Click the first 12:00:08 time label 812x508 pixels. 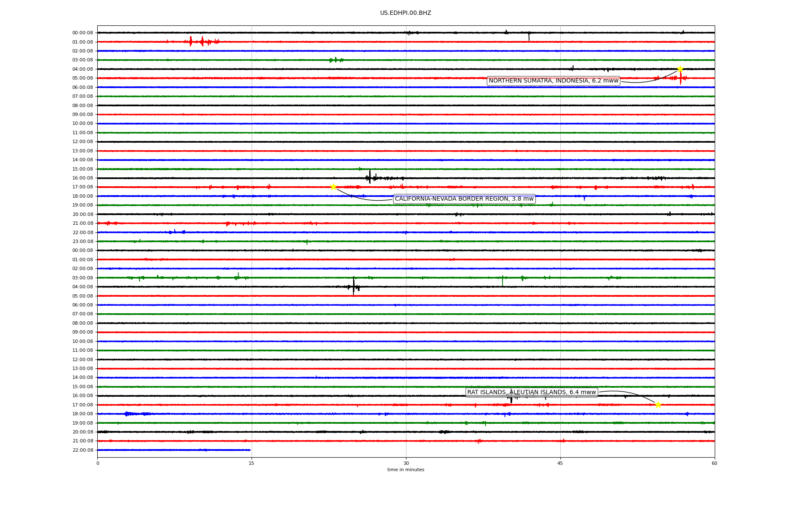point(82,142)
